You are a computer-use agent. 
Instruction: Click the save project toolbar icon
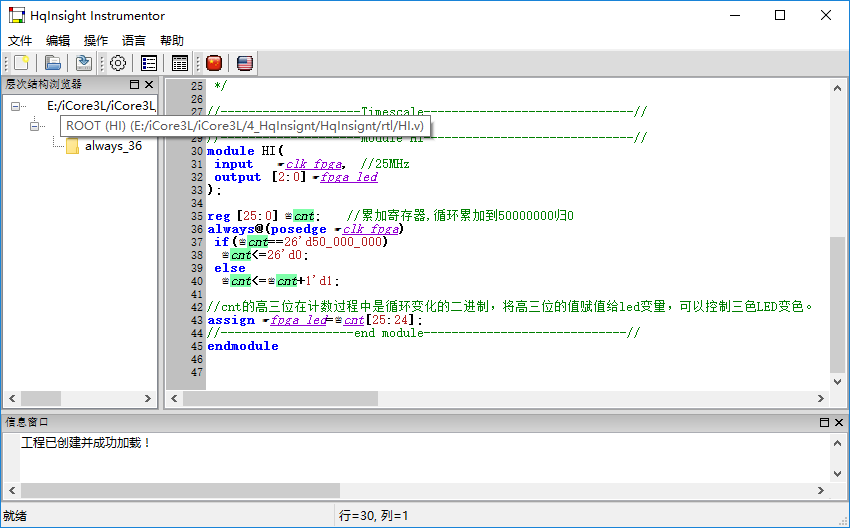pyautogui.click(x=84, y=63)
